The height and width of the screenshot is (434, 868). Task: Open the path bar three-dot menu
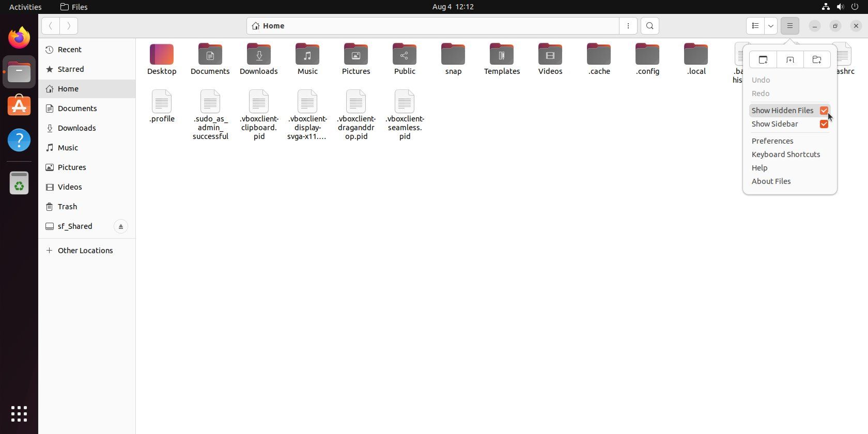(x=628, y=26)
